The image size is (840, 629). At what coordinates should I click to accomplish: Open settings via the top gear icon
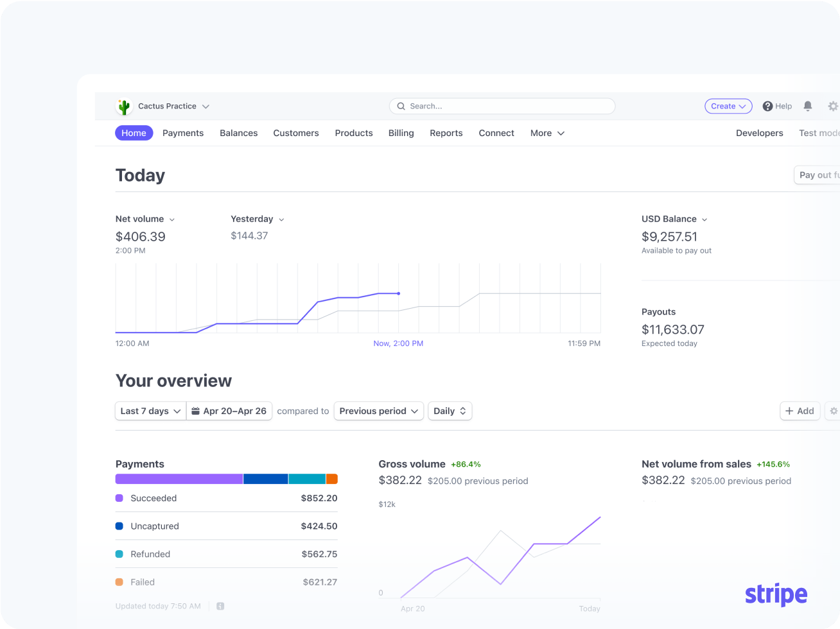[833, 106]
